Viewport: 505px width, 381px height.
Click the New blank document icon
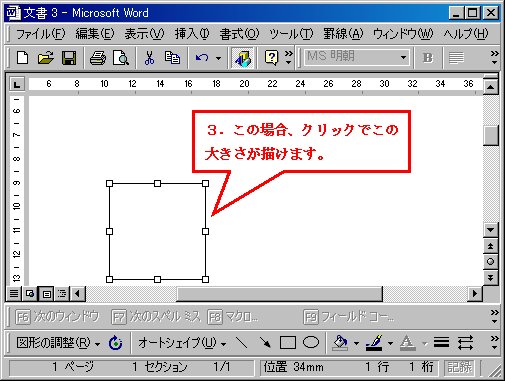pyautogui.click(x=22, y=58)
